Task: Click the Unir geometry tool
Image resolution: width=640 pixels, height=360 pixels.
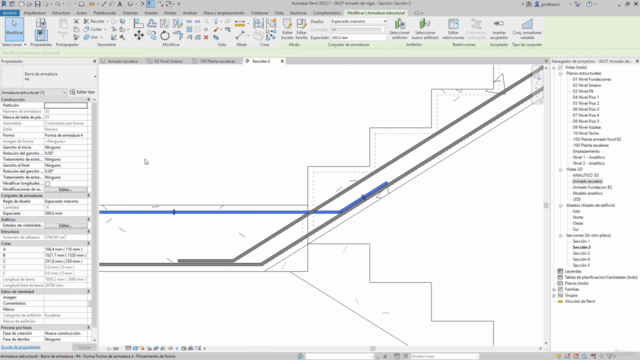Action: click(x=92, y=37)
